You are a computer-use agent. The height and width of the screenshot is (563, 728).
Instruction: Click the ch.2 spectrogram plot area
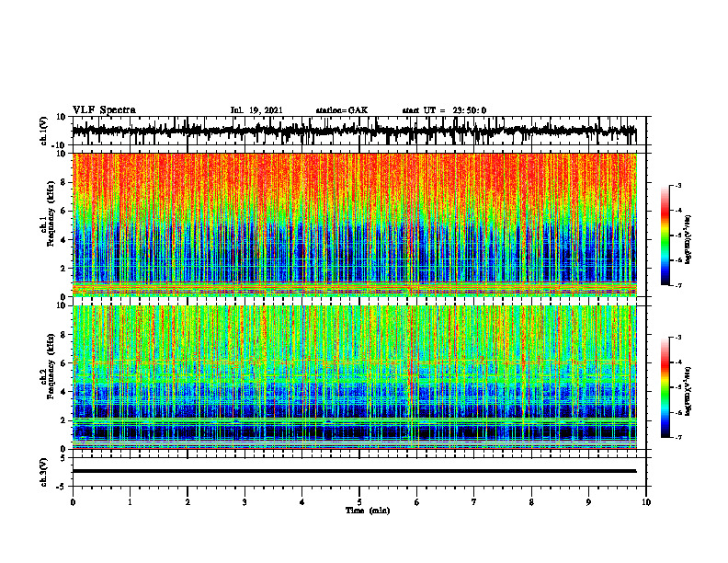tap(354, 377)
